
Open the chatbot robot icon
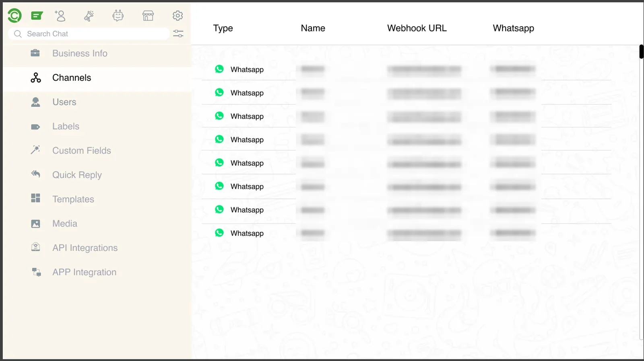[118, 16]
